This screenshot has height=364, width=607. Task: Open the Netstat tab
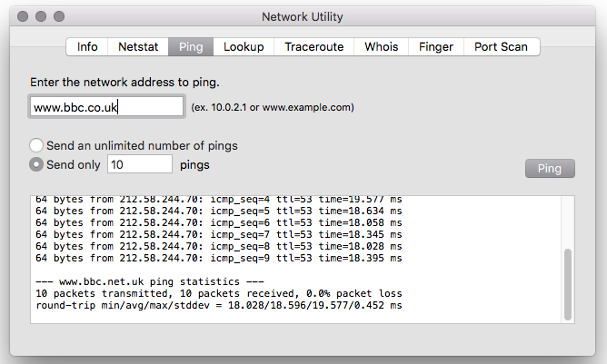pyautogui.click(x=138, y=46)
